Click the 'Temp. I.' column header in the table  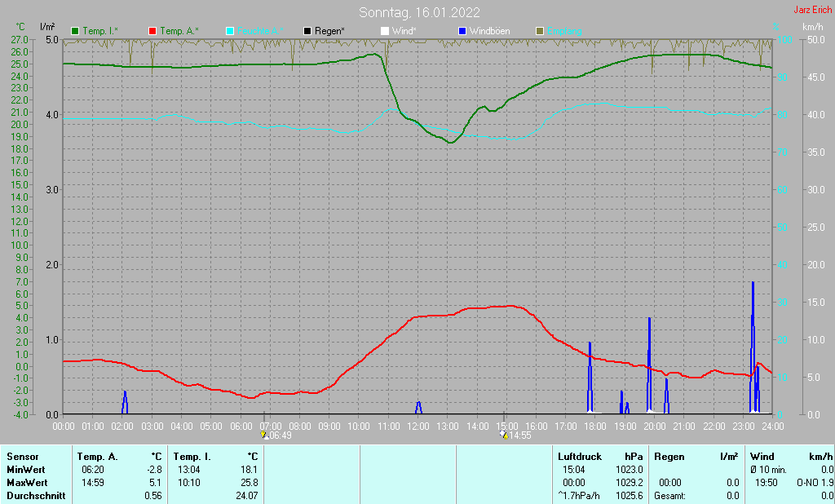pyautogui.click(x=192, y=457)
